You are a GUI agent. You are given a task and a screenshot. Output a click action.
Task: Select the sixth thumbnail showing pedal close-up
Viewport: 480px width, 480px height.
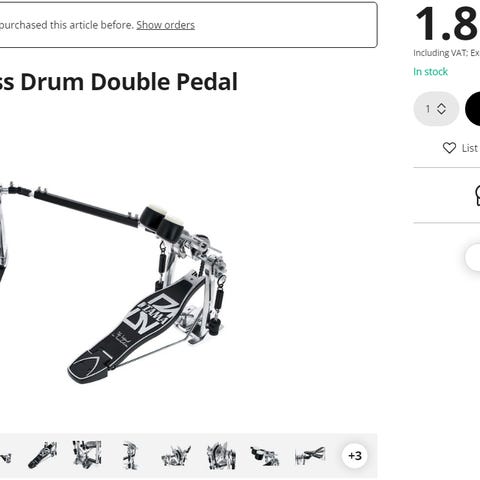(x=221, y=455)
